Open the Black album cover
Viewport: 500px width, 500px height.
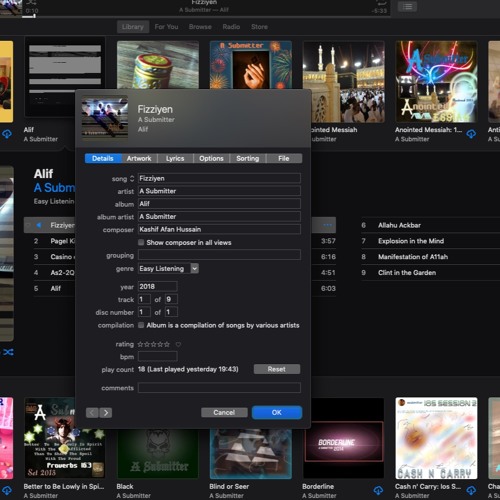tap(158, 454)
